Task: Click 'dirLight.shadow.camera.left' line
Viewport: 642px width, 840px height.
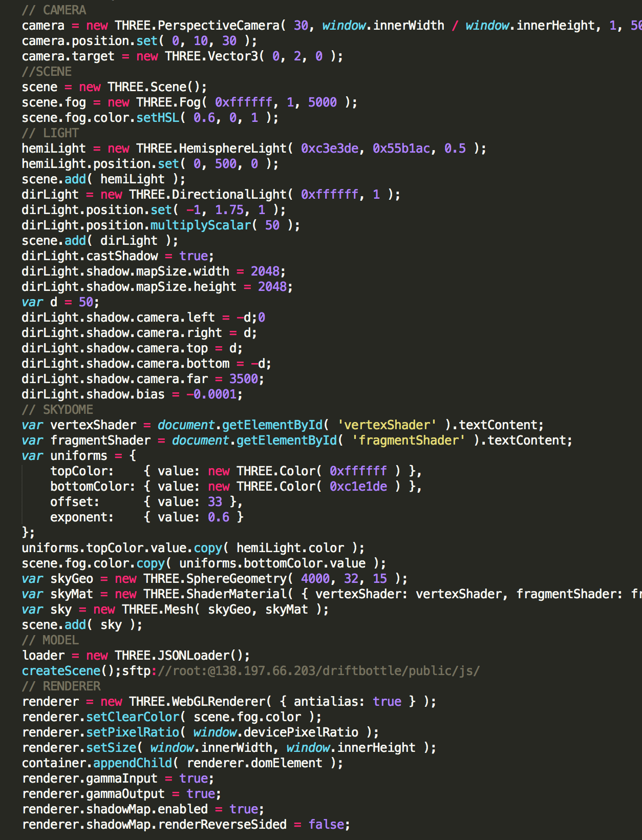Action: [x=143, y=317]
